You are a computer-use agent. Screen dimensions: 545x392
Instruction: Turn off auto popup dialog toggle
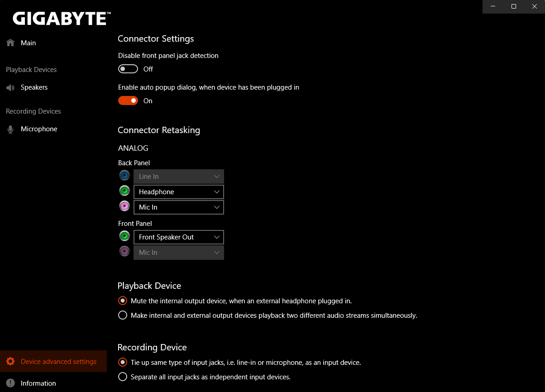128,100
